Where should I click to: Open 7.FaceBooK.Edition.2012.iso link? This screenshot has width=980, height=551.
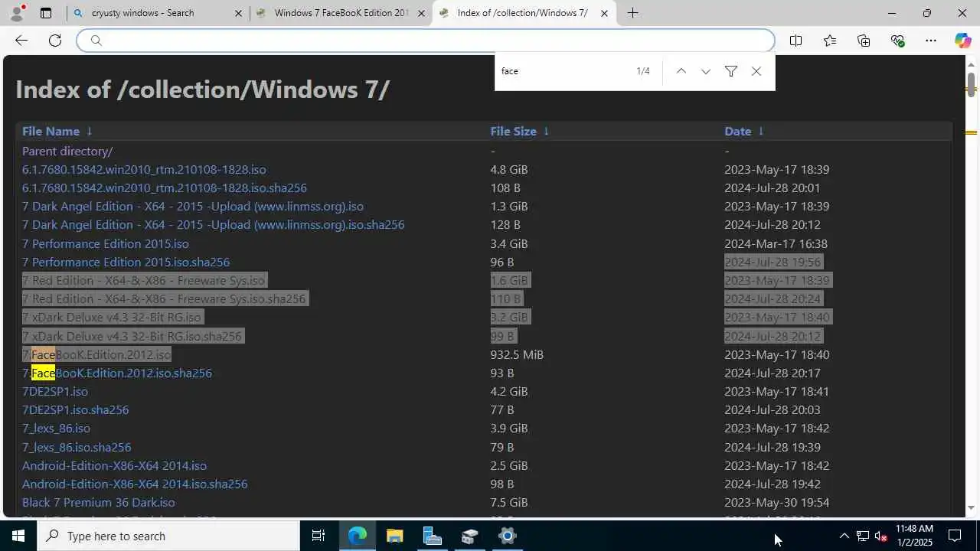click(96, 355)
